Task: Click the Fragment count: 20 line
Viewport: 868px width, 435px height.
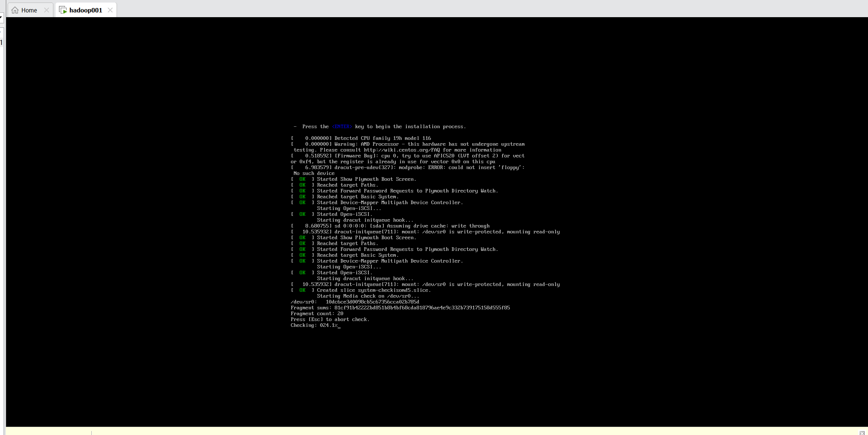Action: click(317, 314)
